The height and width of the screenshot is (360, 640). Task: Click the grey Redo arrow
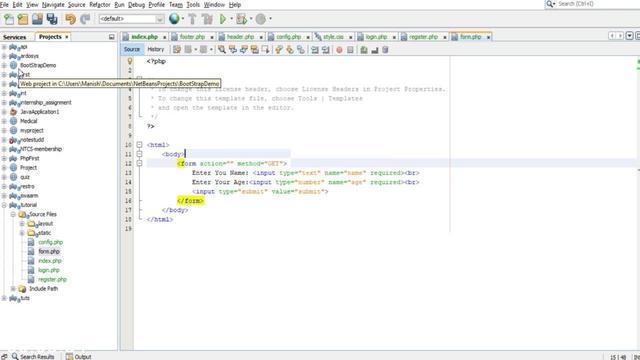click(85, 19)
